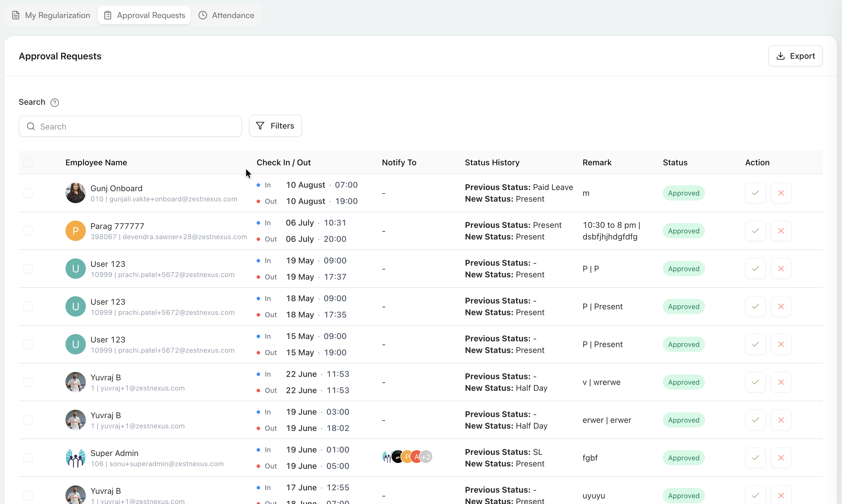
Task: Click the Approved badge for Super Admin
Action: click(x=684, y=457)
